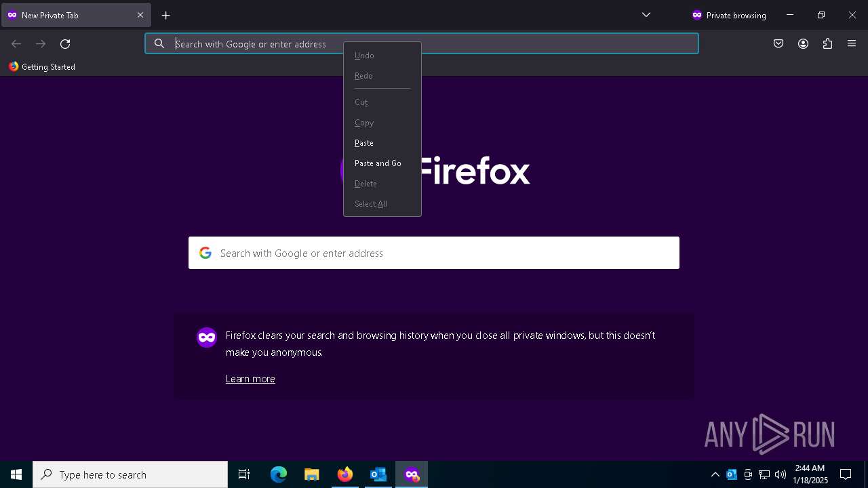Image resolution: width=868 pixels, height=488 pixels.
Task: Click the Google logo in search box
Action: pos(205,253)
